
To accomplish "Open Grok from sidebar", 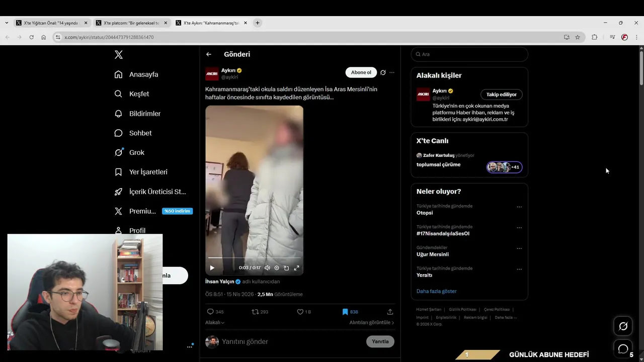I will (x=129, y=152).
